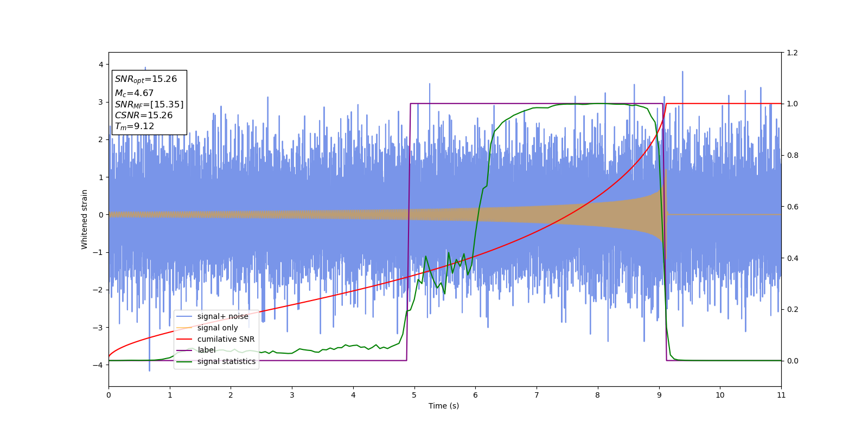Viewport: 868px width, 434px height.
Task: Click tick label 1 on the Whitened strain axis
Action: pos(101,177)
